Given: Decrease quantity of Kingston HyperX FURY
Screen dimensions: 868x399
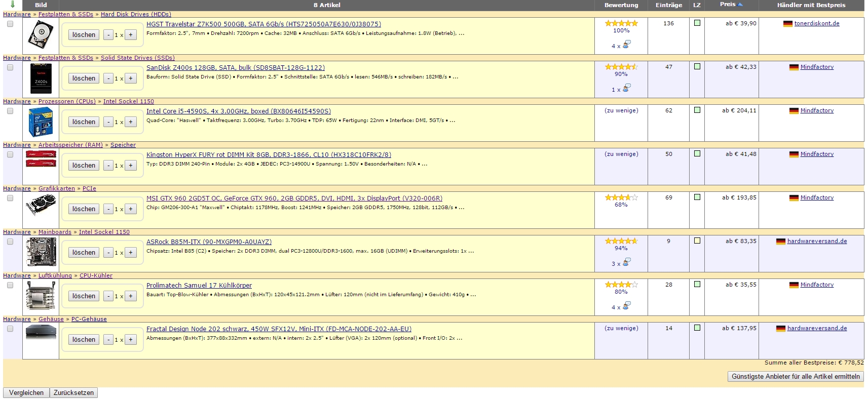Looking at the screenshot, I should 108,166.
